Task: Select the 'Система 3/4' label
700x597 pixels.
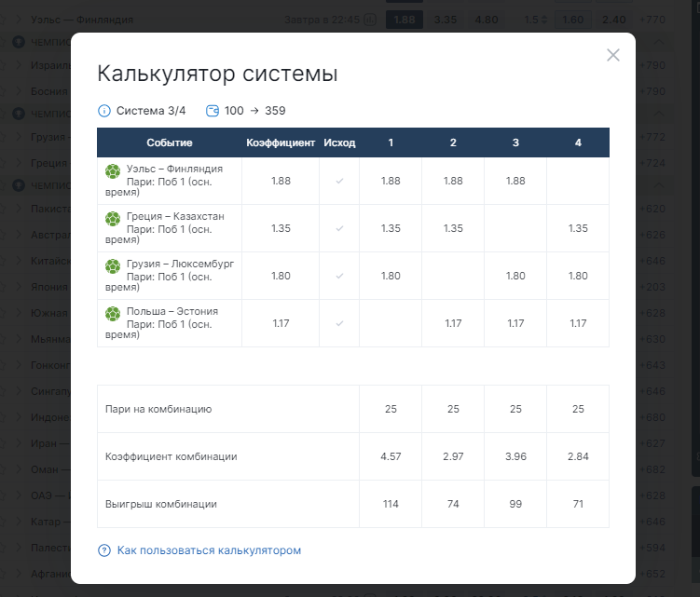Action: (151, 111)
